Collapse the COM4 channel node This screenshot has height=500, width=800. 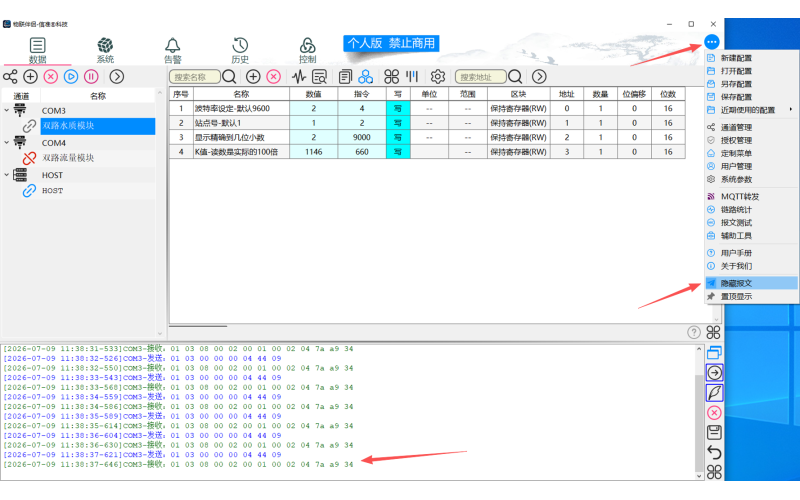point(7,142)
